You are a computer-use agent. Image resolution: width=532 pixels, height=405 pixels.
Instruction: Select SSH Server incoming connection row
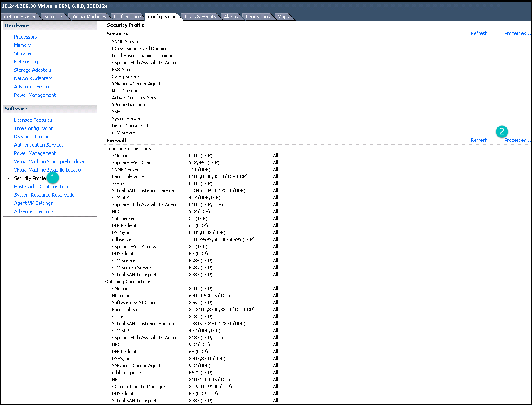[x=123, y=218]
